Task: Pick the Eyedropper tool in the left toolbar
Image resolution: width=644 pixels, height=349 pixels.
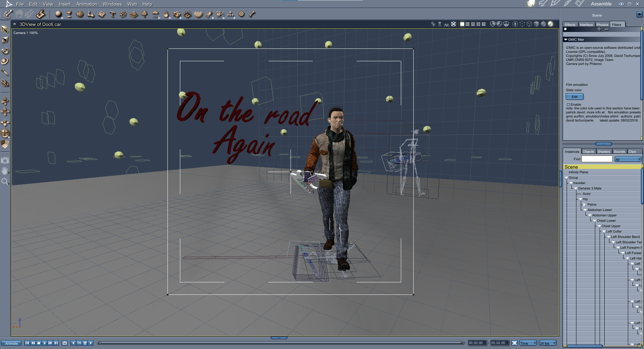Action: (x=5, y=72)
